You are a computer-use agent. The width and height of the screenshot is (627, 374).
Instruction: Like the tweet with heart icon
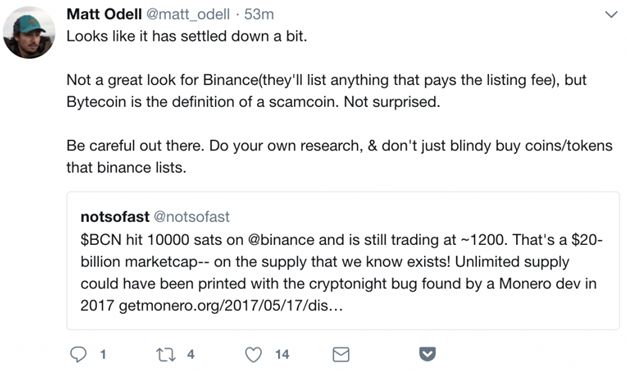coord(253,355)
